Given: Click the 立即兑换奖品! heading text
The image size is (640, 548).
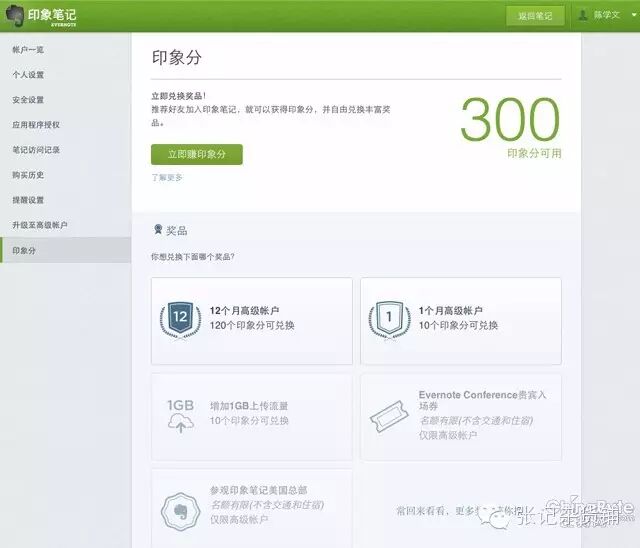Looking at the screenshot, I should click(x=178, y=96).
